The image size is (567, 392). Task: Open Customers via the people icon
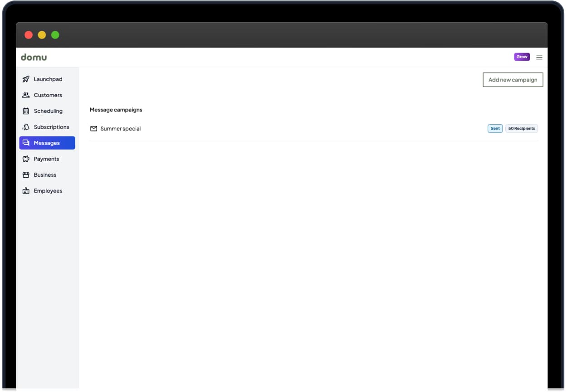click(26, 95)
